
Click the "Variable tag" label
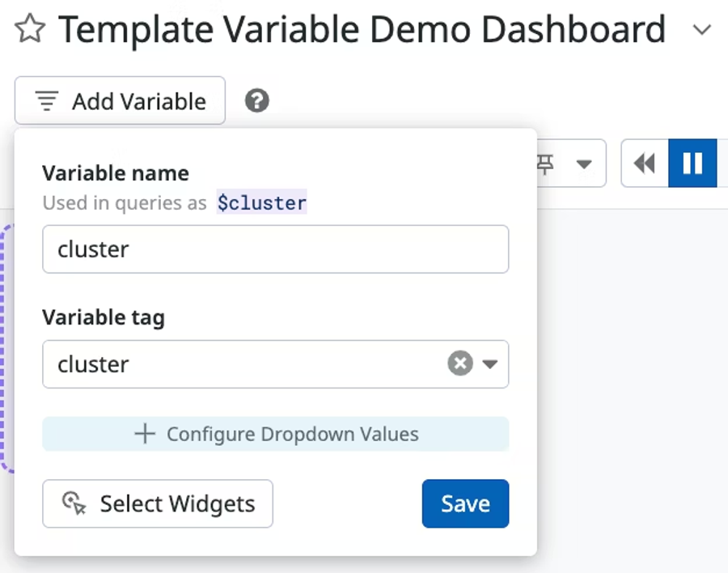pos(104,318)
